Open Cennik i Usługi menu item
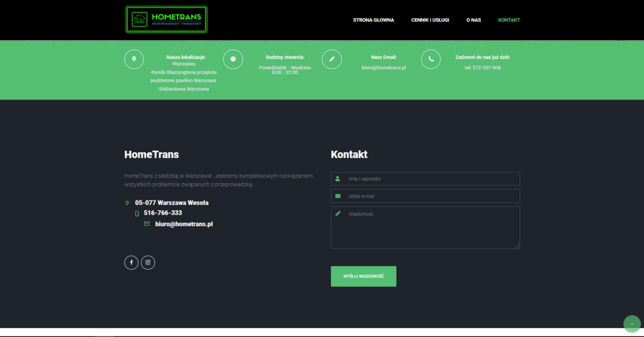Screen dimensions: 644x337 (x=430, y=20)
